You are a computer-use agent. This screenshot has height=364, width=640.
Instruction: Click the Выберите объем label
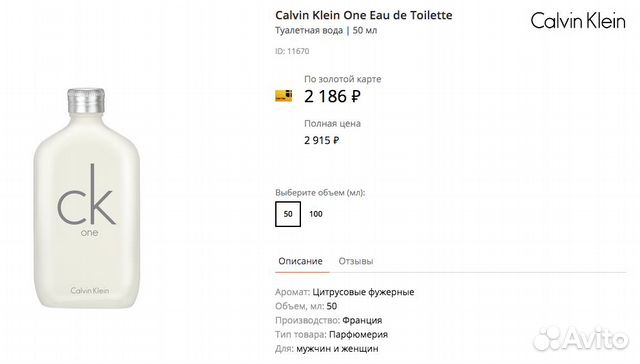(320, 193)
